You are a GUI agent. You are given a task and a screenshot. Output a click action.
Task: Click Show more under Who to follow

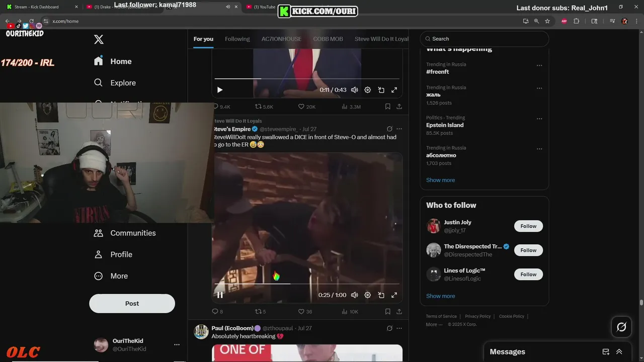(440, 296)
